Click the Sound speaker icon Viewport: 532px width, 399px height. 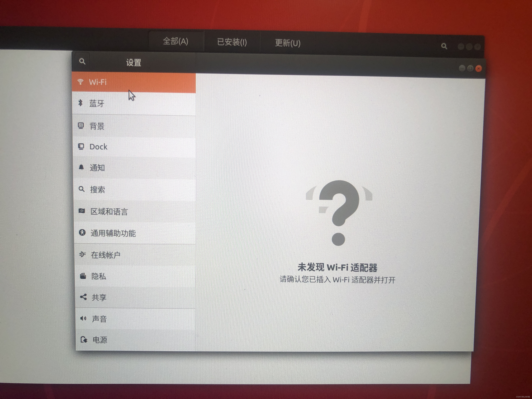[83, 318]
